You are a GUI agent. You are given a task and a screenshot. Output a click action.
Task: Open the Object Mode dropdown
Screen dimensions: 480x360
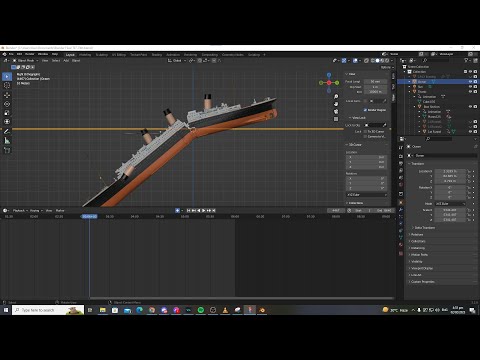pos(26,61)
